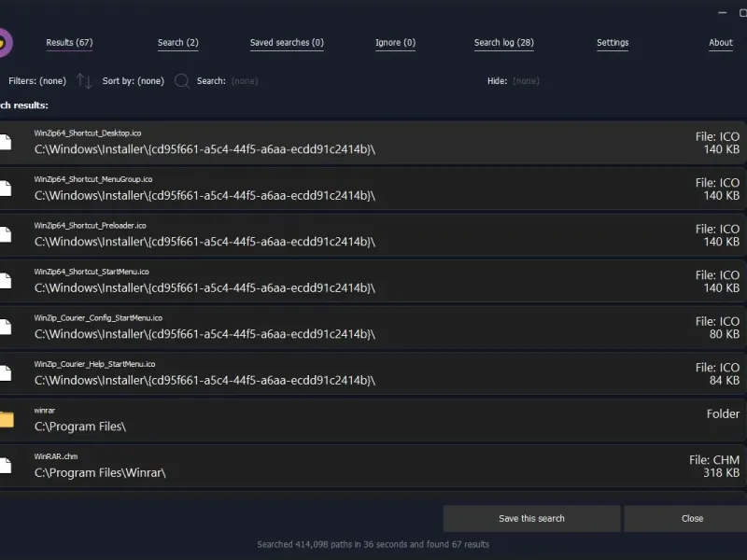Click the 84 KB size label
The width and height of the screenshot is (747, 560).
coord(725,381)
